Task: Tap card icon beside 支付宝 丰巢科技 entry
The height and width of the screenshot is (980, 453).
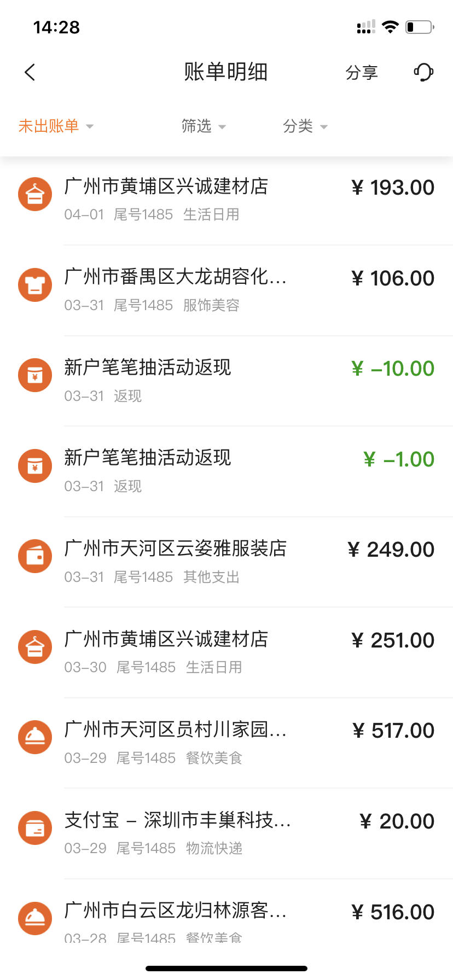Action: 35,828
